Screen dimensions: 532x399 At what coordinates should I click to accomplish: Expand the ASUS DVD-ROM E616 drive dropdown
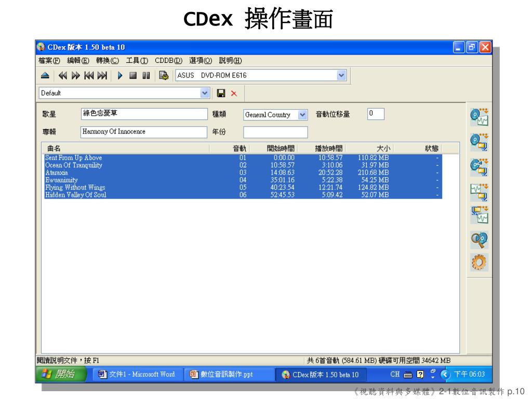point(341,75)
